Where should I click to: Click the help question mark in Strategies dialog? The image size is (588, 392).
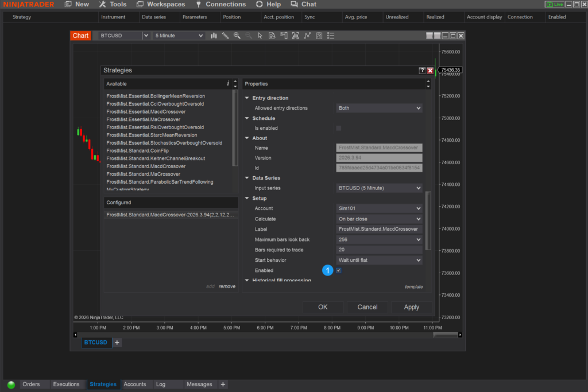(422, 70)
